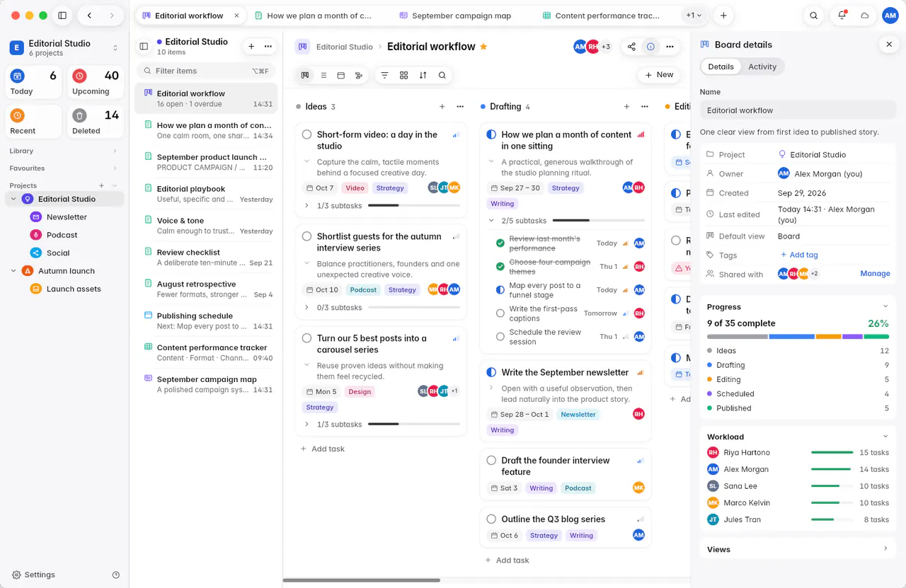Select the Details tab in Board details
Screen dimensions: 906x588
pyautogui.click(x=721, y=67)
